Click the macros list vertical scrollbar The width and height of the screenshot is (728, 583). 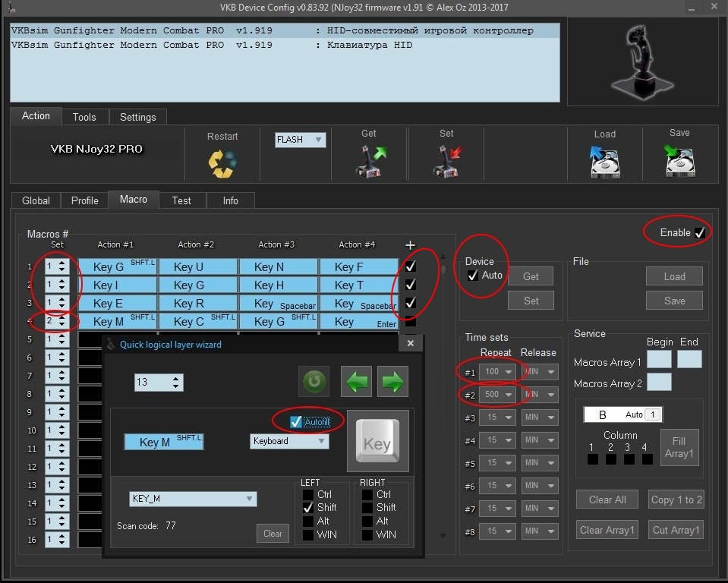pyautogui.click(x=443, y=395)
